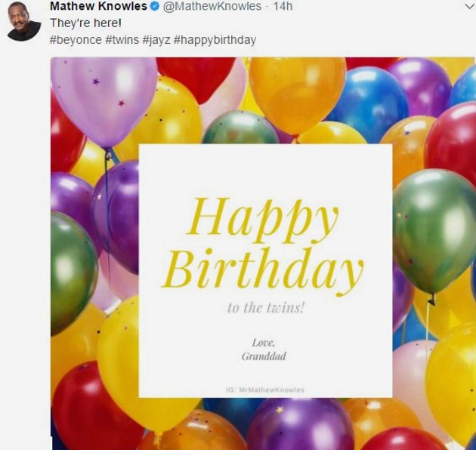
Task: Click the gold "Happy" word on card
Action: pos(262,220)
